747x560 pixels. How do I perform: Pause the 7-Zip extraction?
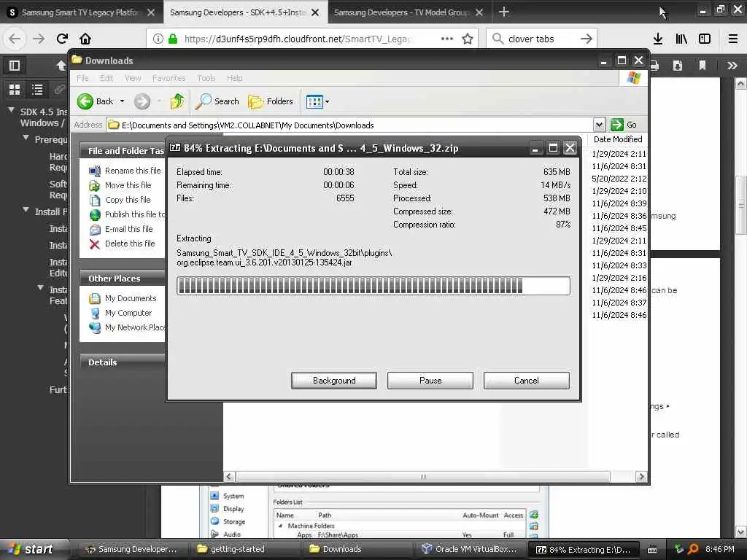(x=430, y=381)
